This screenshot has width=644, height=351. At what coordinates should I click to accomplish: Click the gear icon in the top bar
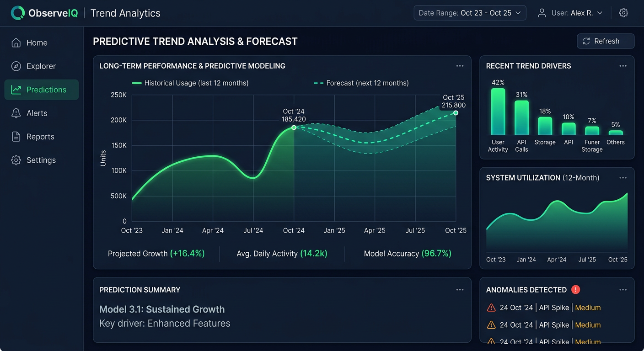(623, 13)
